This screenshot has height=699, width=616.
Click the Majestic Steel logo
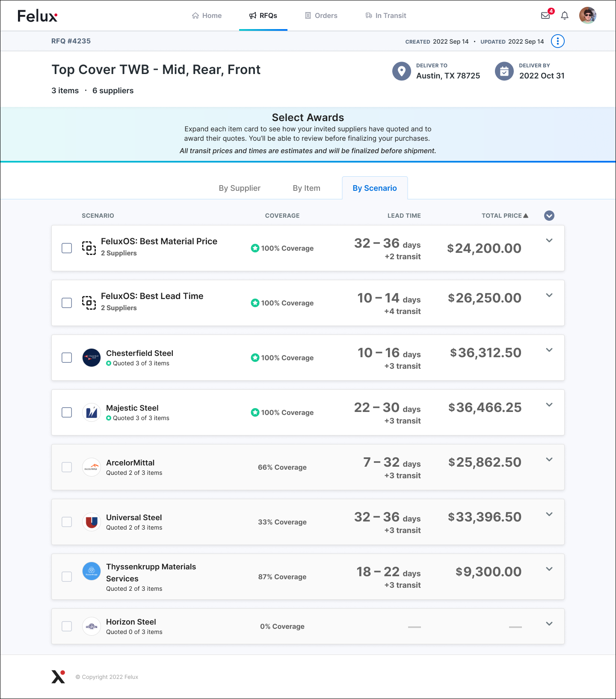pyautogui.click(x=92, y=412)
